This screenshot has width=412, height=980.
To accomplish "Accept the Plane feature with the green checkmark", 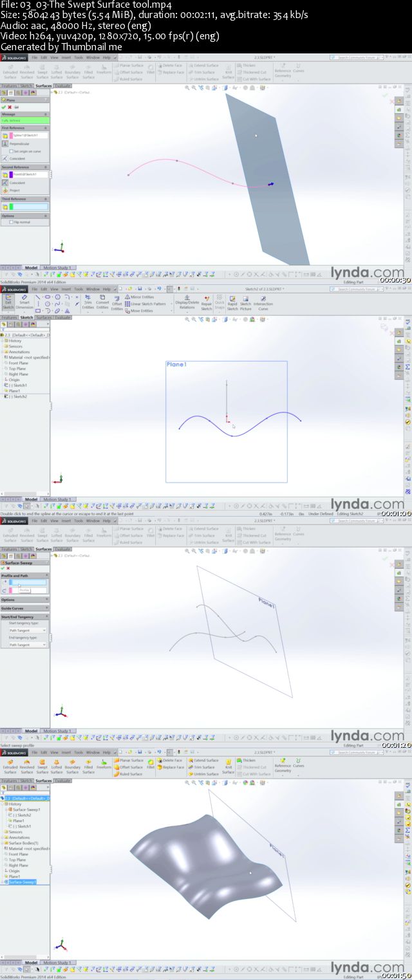I will (x=3, y=107).
